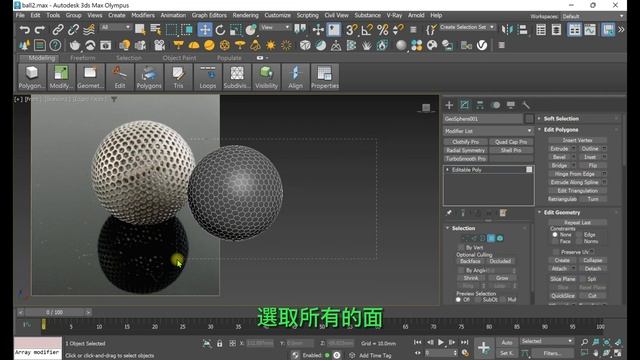Click the V-Ray logo toolbar icon
Viewport: 640px width, 360px height.
pos(482,45)
